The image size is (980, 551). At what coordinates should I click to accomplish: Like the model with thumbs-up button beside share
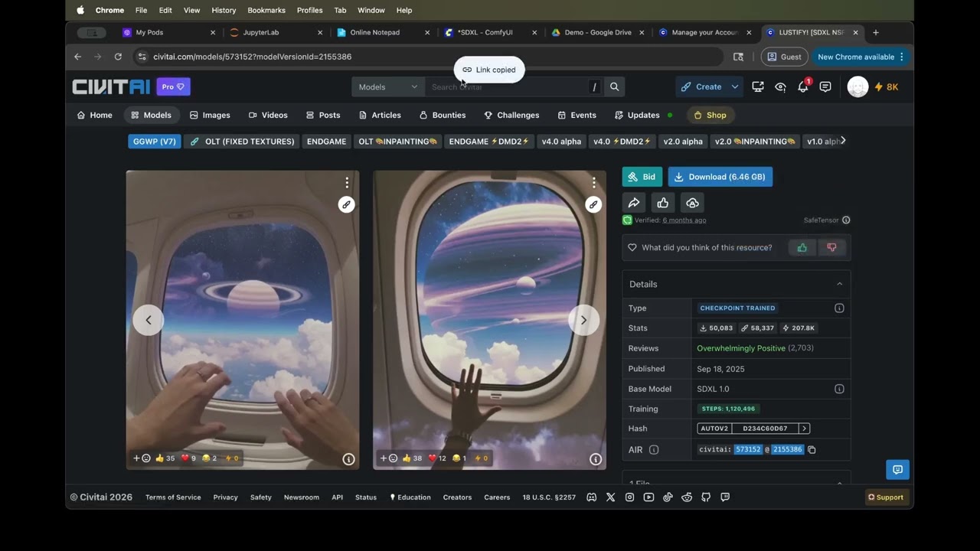point(663,203)
